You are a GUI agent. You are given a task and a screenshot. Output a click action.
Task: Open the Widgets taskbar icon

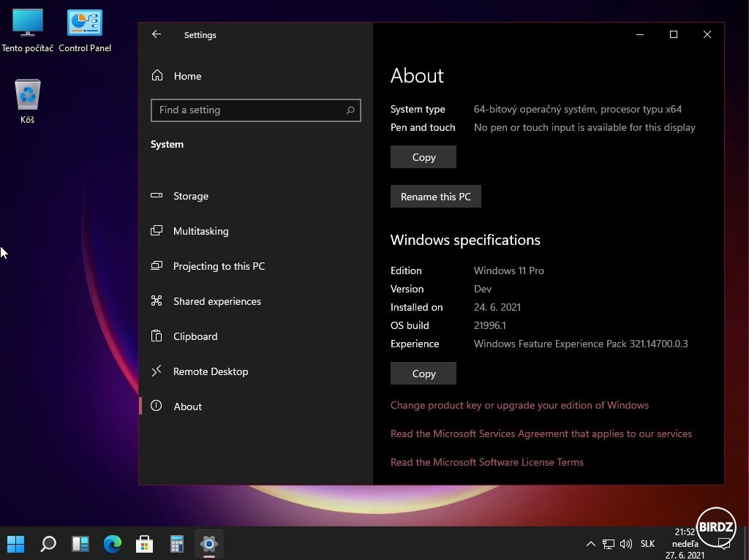(x=80, y=543)
